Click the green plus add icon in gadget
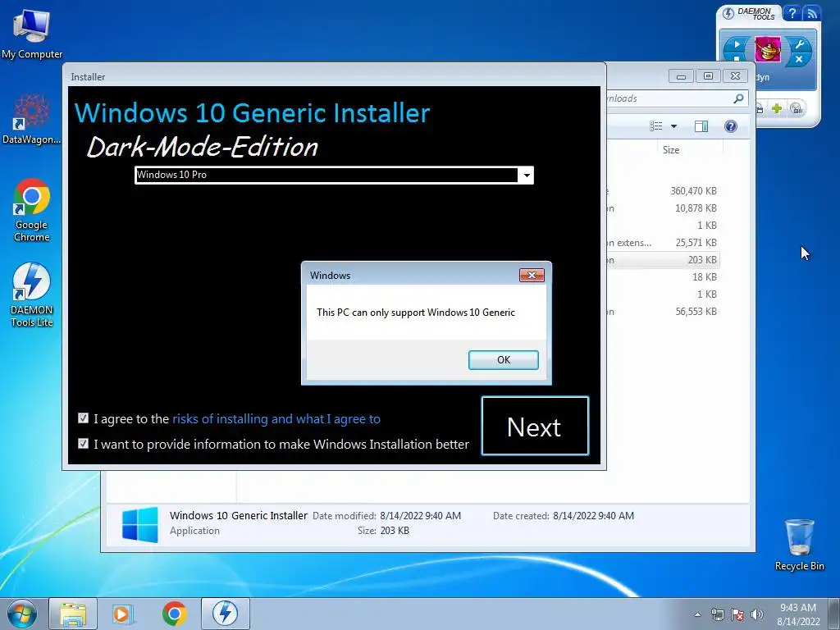This screenshot has height=630, width=840. click(x=776, y=109)
